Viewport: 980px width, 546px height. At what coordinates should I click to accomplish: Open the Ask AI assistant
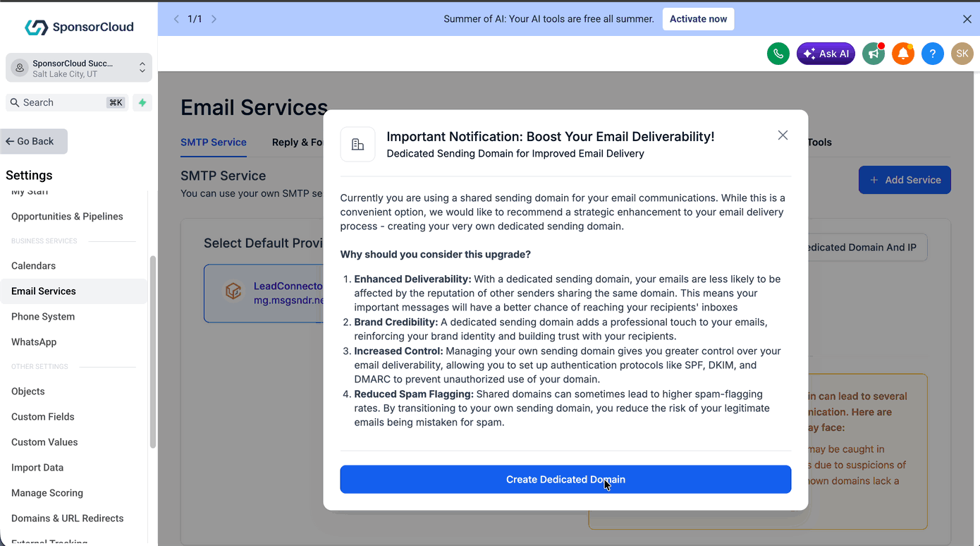(x=826, y=54)
